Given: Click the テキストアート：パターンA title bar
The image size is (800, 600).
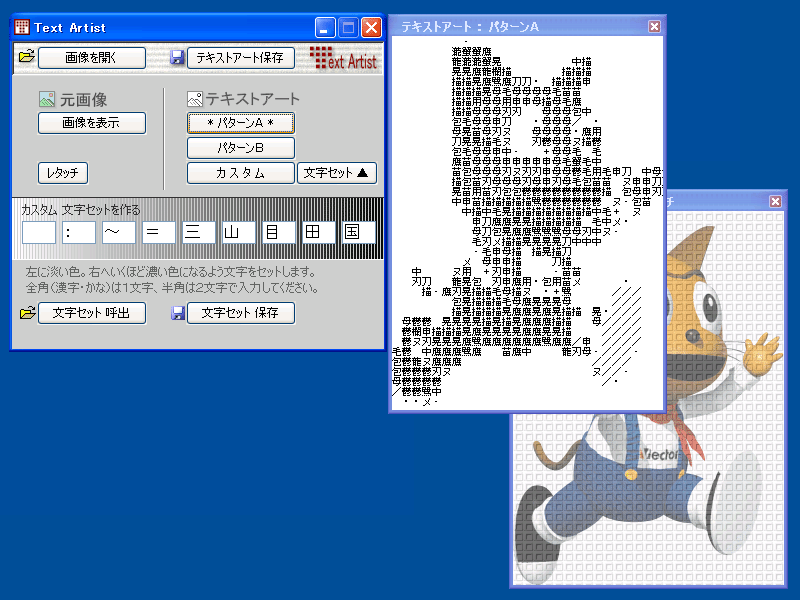Looking at the screenshot, I should tap(526, 26).
